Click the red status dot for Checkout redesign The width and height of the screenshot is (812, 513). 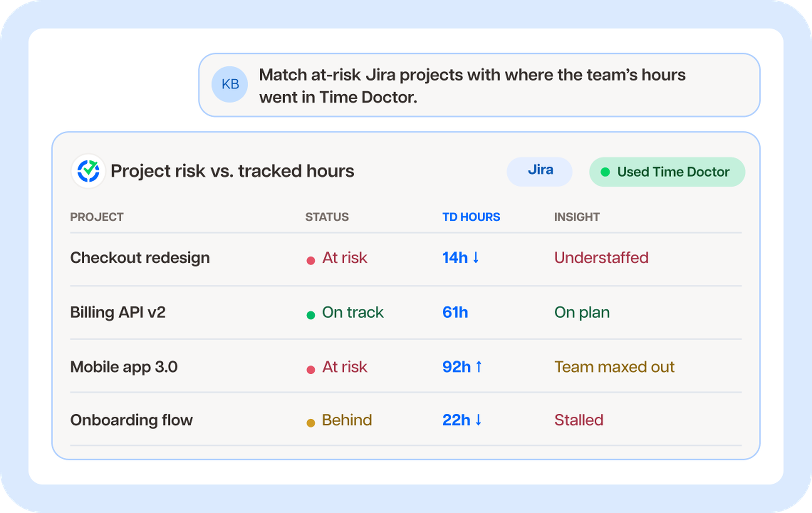tap(311, 260)
